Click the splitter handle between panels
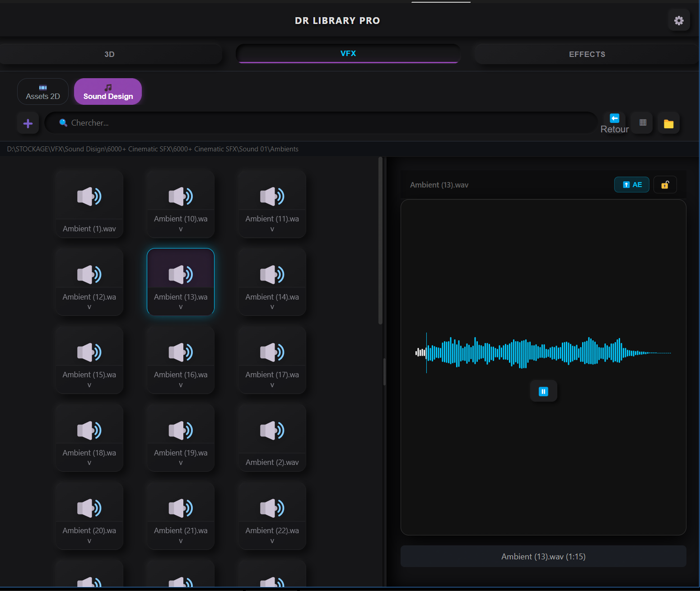This screenshot has width=700, height=591. point(385,371)
